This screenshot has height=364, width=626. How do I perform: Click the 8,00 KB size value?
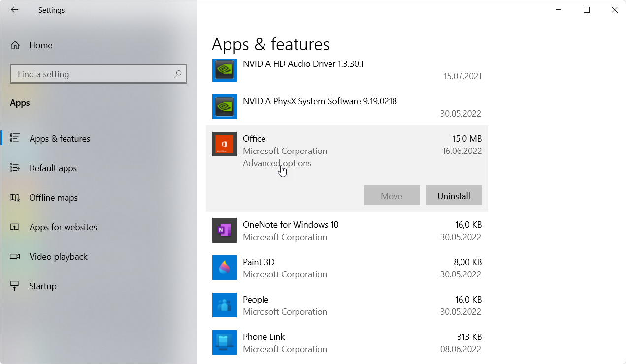468,262
